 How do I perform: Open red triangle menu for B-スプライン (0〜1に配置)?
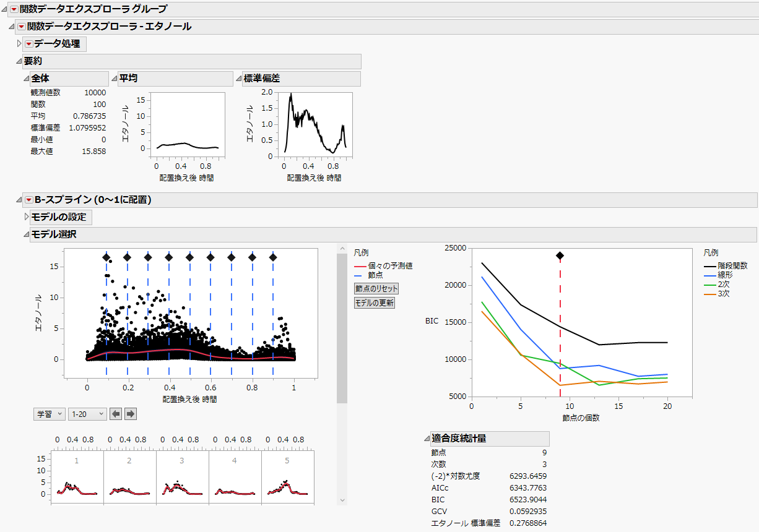[x=30, y=199]
